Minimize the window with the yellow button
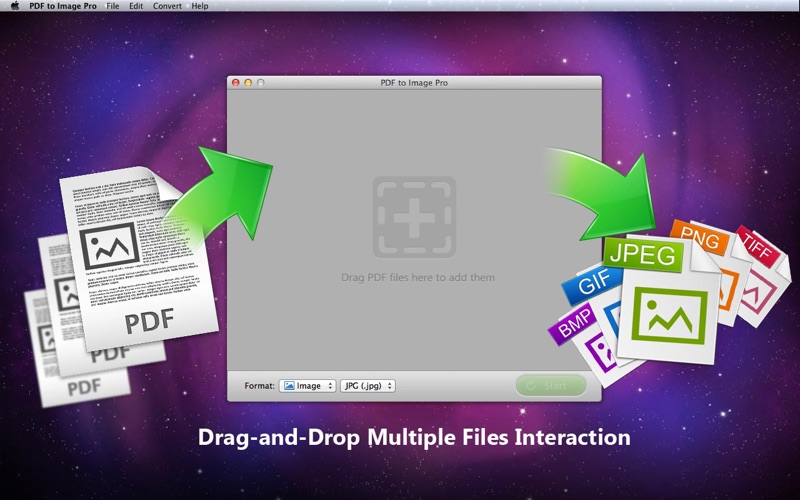800x500 pixels. click(248, 83)
